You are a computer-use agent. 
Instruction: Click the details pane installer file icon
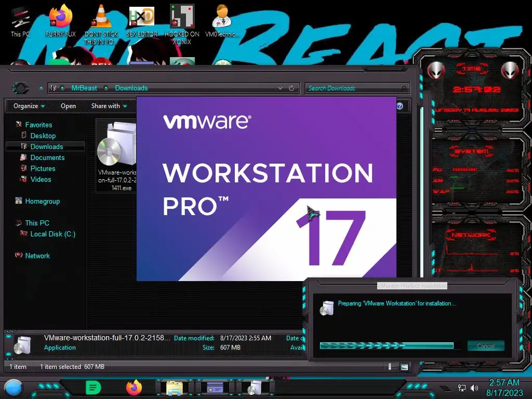[22, 344]
